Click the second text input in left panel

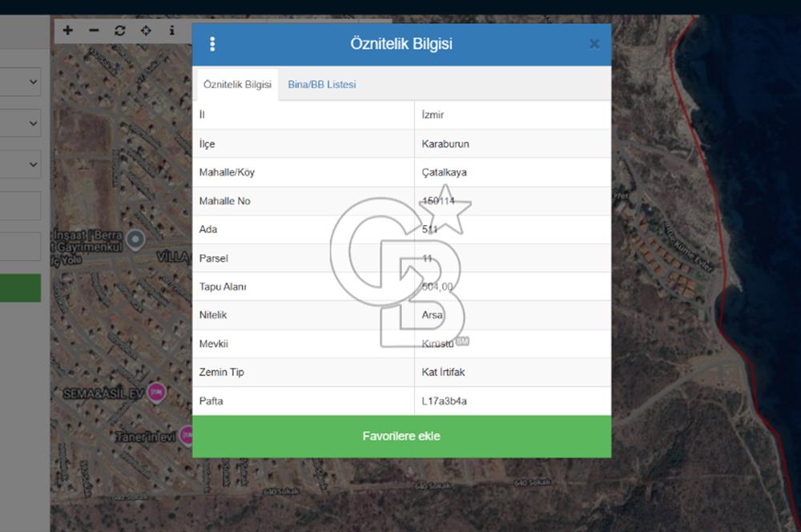[20, 247]
